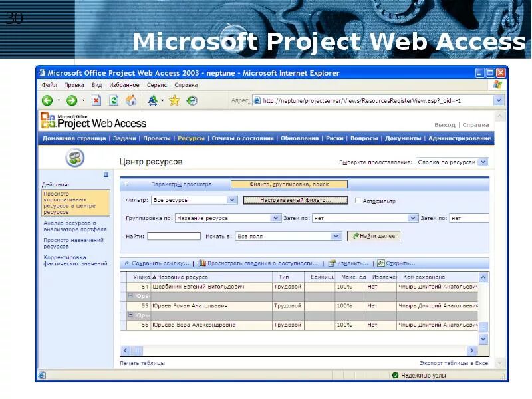Open the History clock icon
The width and height of the screenshot is (532, 399).
[x=192, y=100]
